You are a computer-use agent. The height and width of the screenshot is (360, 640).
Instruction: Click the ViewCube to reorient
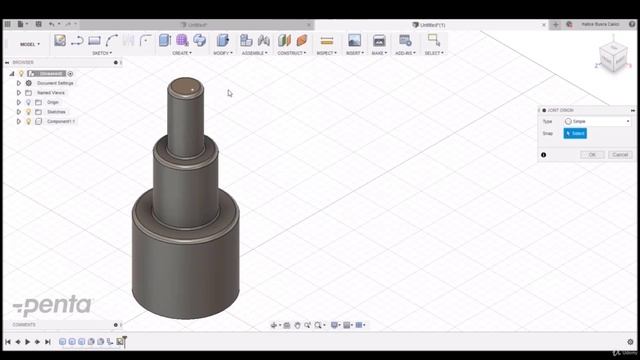613,58
